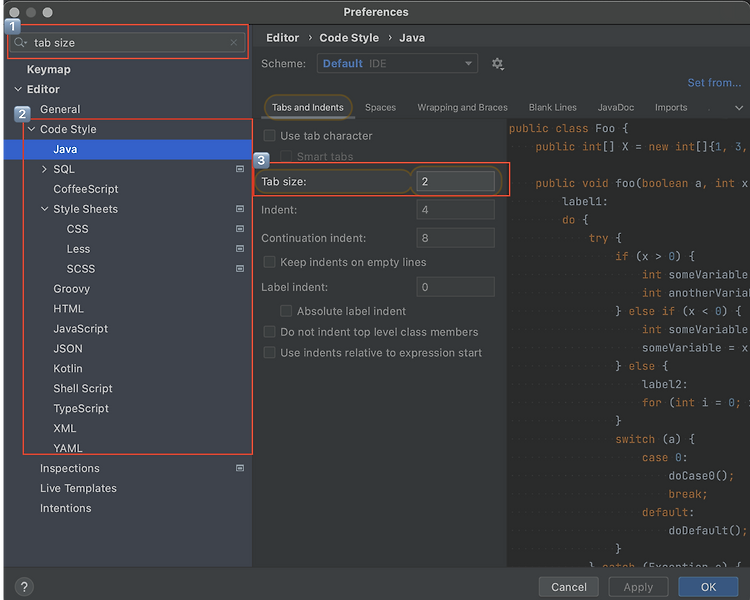Select General under Editor

pos(60,110)
